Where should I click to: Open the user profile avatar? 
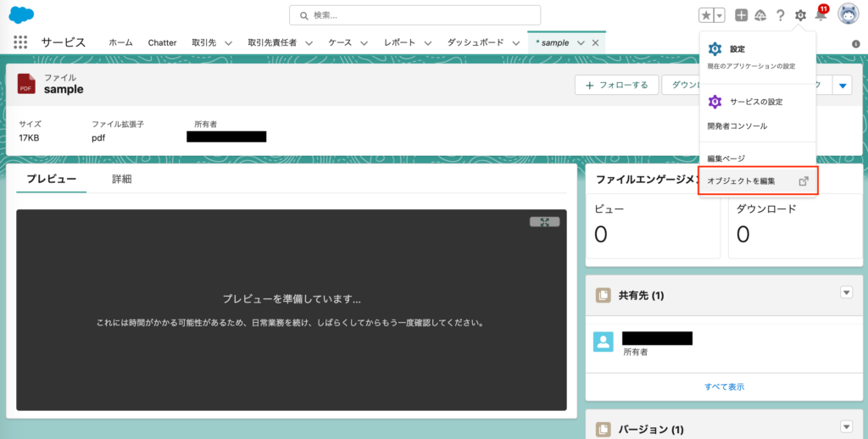tap(848, 14)
